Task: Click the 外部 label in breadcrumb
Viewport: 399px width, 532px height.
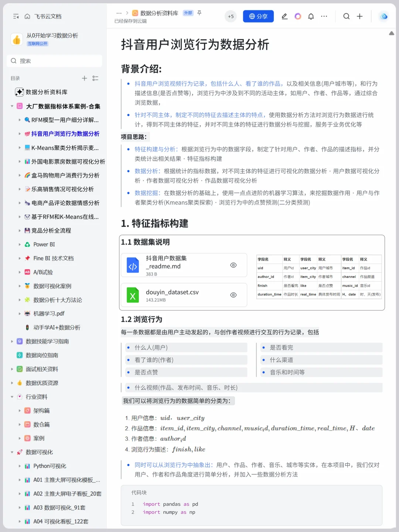Action: point(188,13)
